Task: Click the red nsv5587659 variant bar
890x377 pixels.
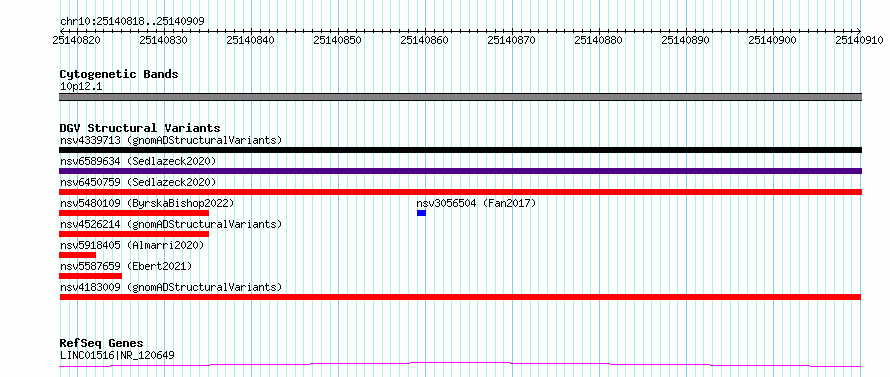Action: pyautogui.click(x=90, y=276)
